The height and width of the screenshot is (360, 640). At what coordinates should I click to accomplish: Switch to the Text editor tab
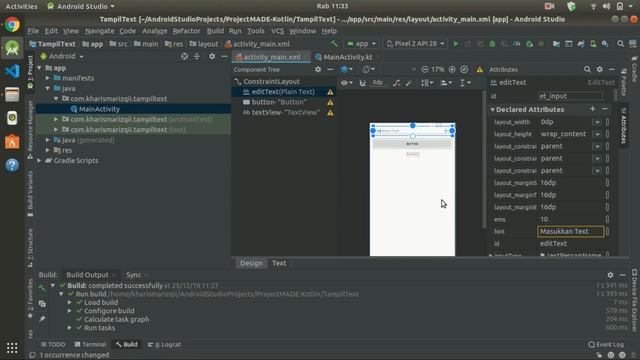tap(279, 263)
